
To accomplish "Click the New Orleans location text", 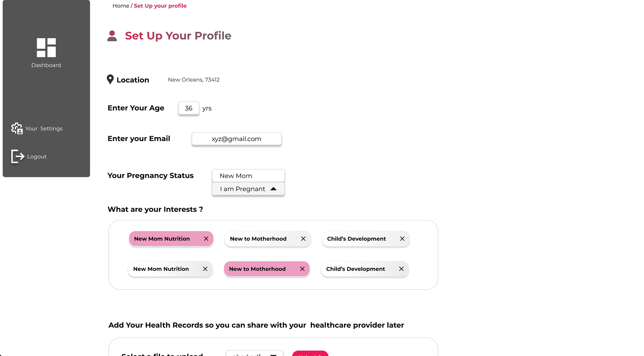I will tap(194, 80).
